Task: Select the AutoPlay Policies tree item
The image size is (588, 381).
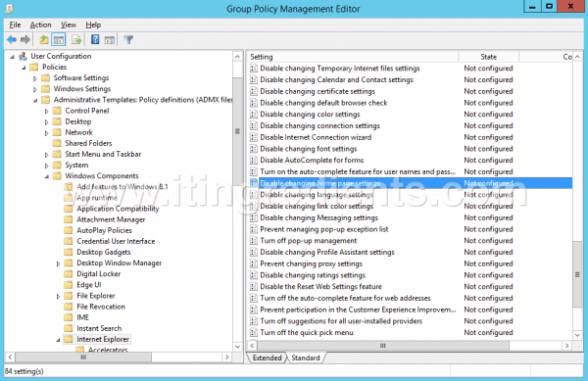Action: pos(104,230)
